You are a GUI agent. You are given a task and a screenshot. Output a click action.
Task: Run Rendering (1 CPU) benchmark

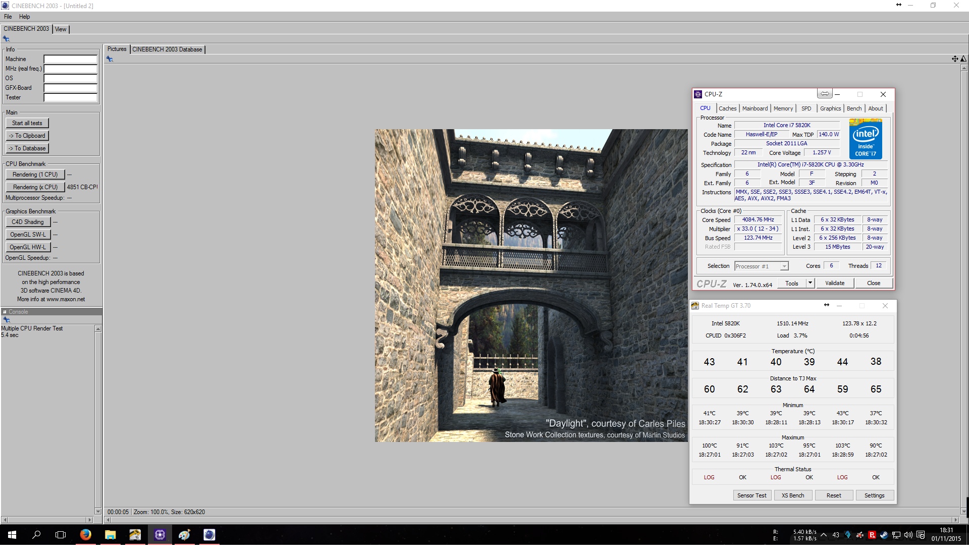(35, 175)
